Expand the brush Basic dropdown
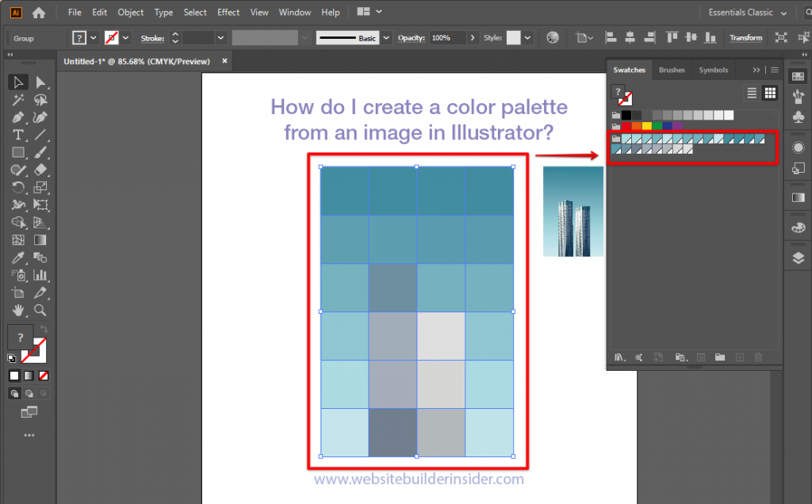Image resolution: width=812 pixels, height=504 pixels. click(x=386, y=37)
